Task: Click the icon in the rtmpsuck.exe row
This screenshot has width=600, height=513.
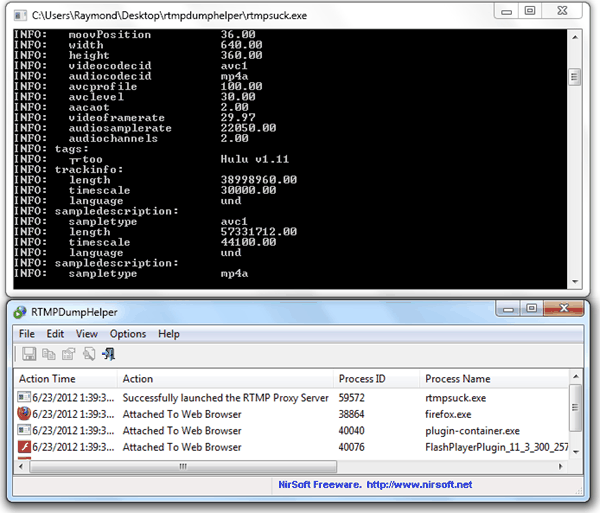Action: [24, 397]
